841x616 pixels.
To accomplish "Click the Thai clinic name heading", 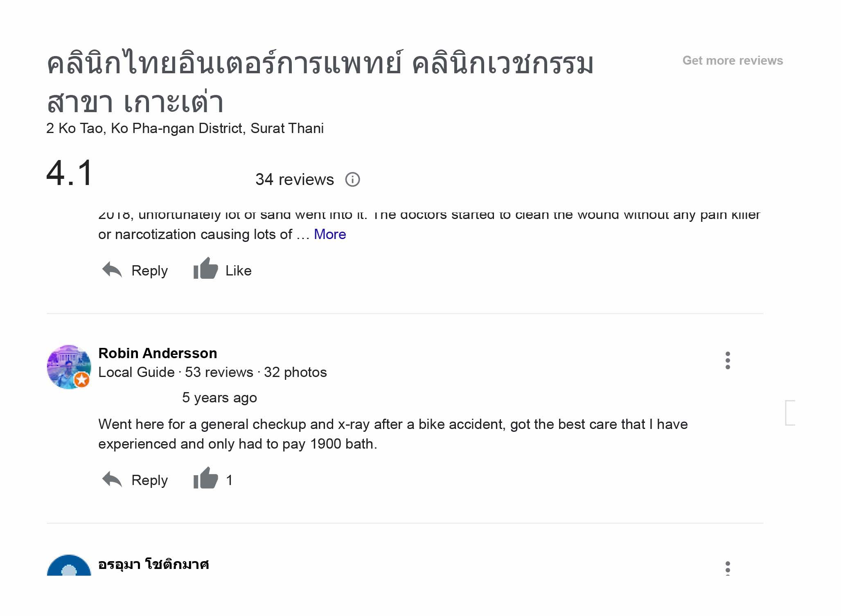I will point(319,82).
